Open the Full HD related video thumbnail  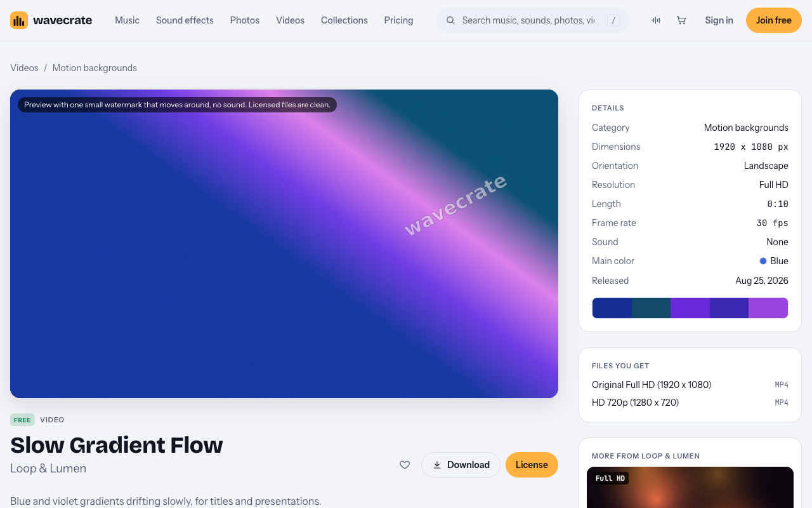[x=690, y=488]
